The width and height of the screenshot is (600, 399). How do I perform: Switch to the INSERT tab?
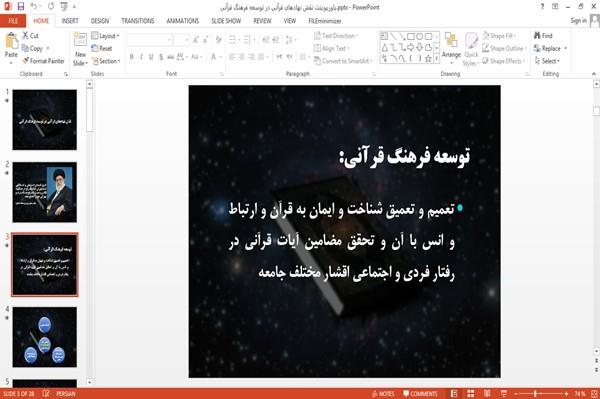click(70, 21)
